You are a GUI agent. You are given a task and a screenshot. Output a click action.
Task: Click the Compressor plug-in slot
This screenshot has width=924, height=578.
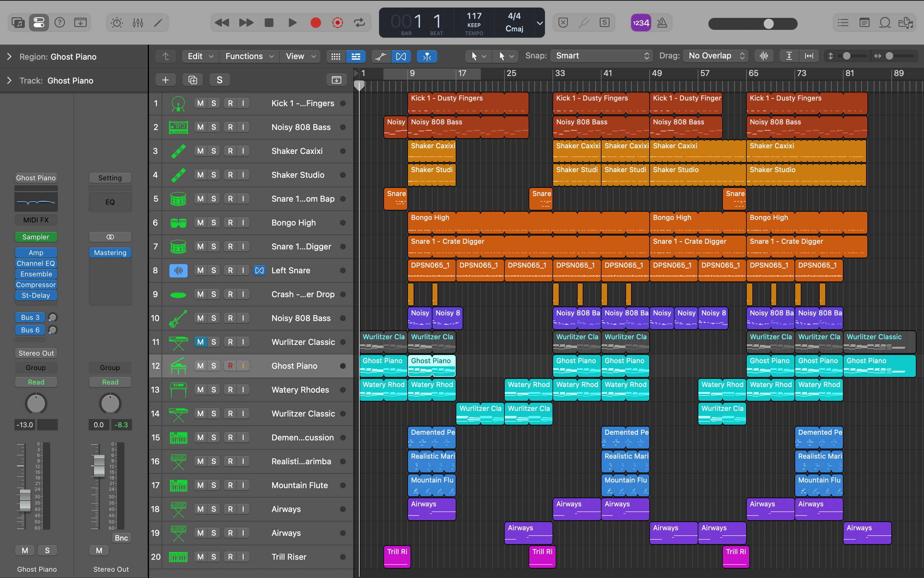pos(36,285)
